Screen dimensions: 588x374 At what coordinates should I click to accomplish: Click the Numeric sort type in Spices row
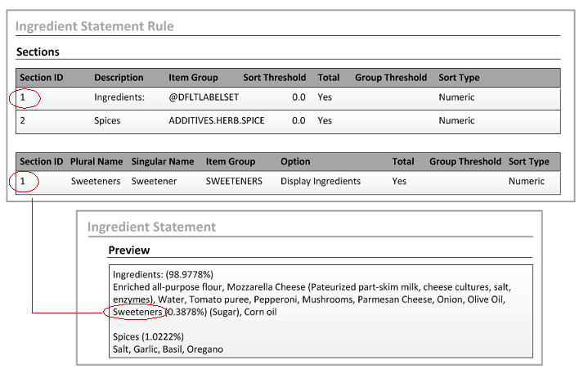point(456,121)
